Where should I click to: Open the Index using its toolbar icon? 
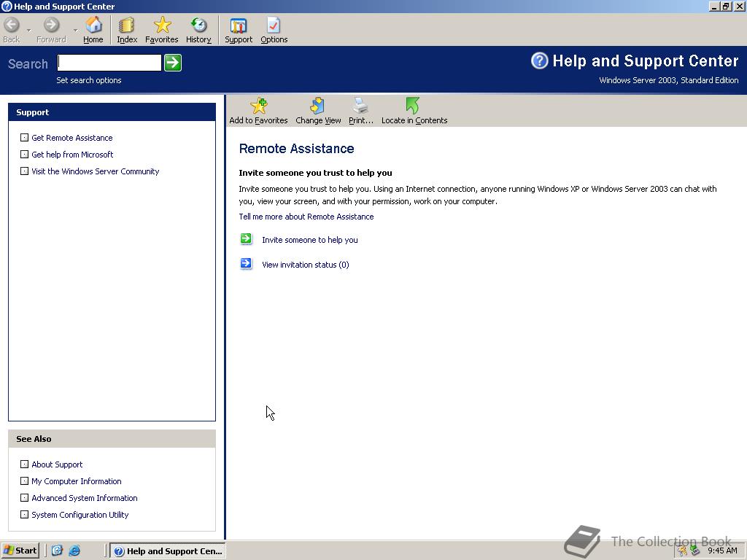tap(126, 29)
